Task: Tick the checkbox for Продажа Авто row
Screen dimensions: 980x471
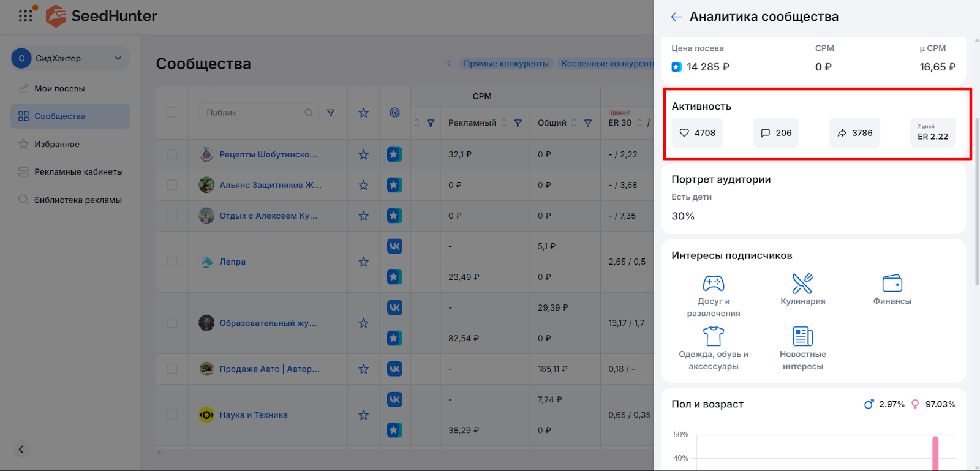Action: [x=171, y=369]
